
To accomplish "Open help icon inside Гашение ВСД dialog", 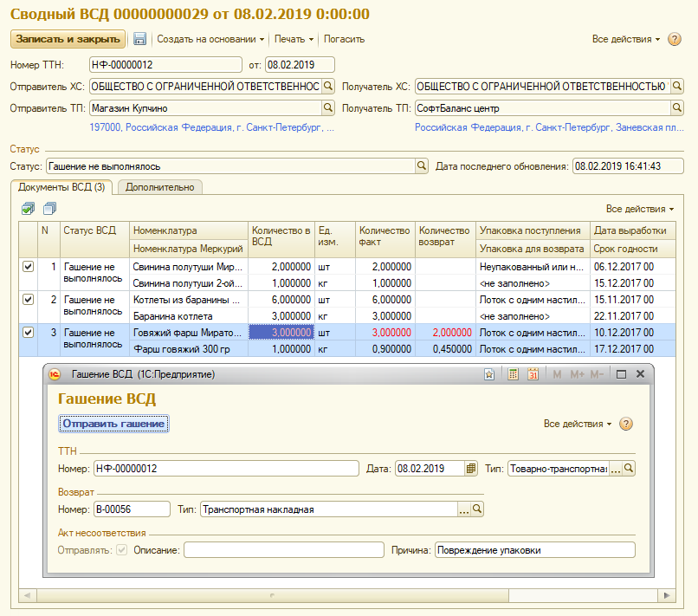I will [x=626, y=424].
